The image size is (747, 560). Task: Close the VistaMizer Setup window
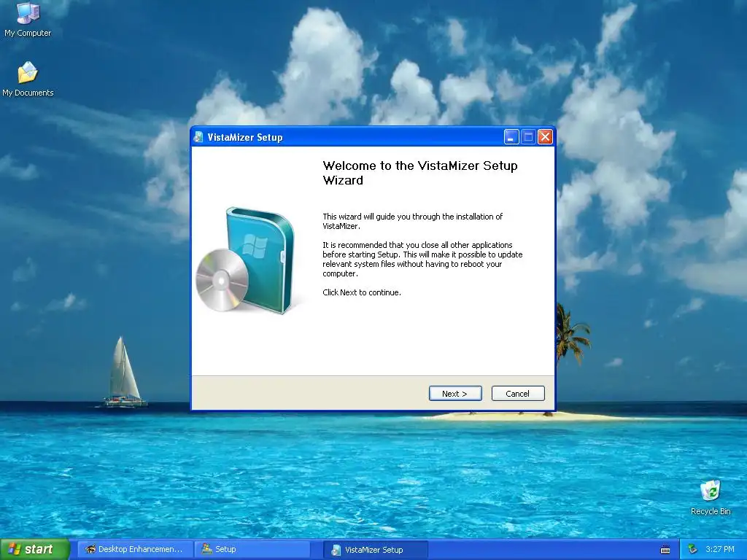point(545,137)
